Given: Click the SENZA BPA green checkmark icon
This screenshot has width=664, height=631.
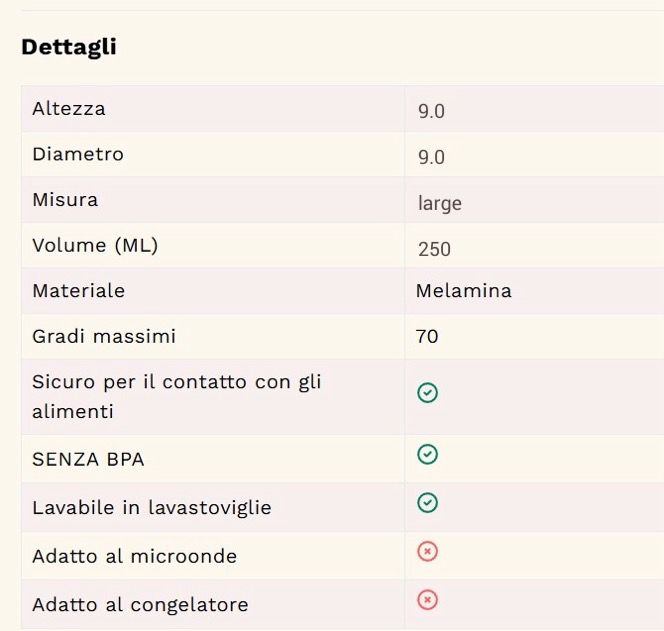Looking at the screenshot, I should 427,455.
